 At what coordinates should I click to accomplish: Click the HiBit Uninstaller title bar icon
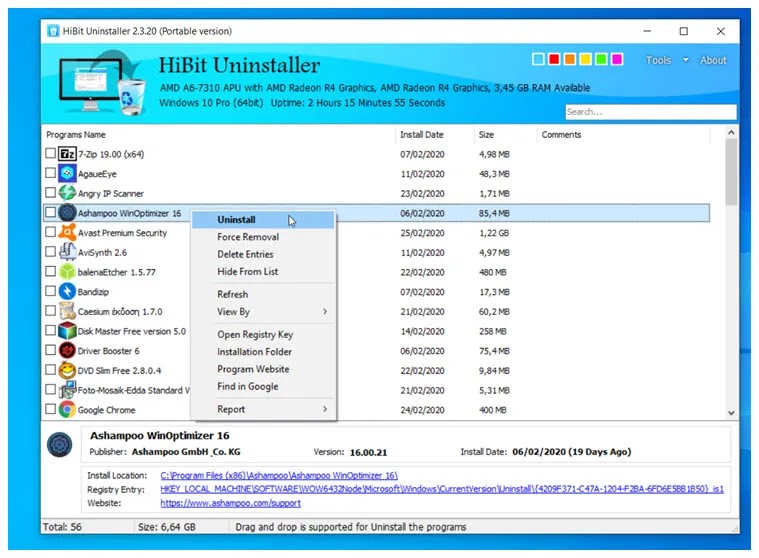click(x=53, y=31)
